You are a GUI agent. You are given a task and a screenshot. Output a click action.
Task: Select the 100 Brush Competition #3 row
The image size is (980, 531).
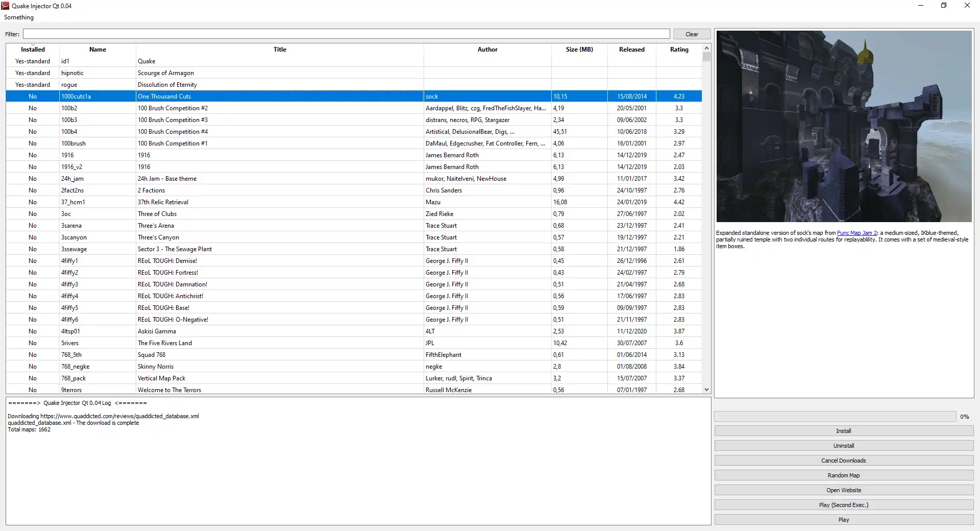click(x=354, y=120)
